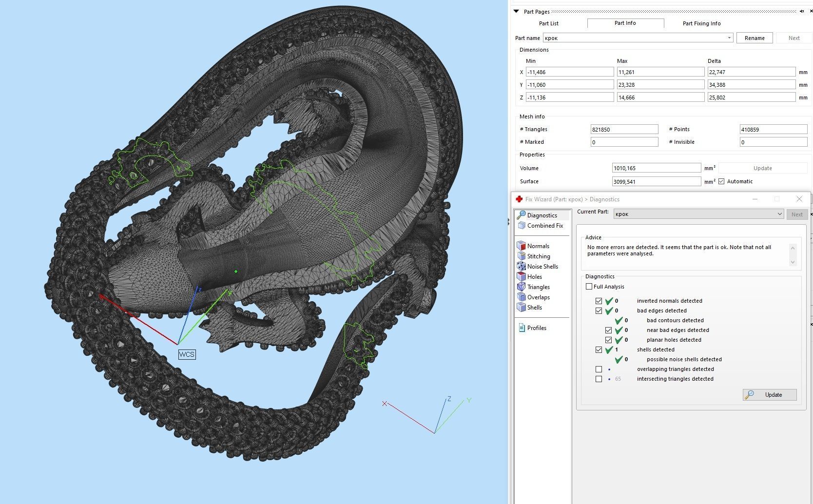Click the Fix Wizard red cross icon
Image resolution: width=813 pixels, height=504 pixels.
[519, 199]
